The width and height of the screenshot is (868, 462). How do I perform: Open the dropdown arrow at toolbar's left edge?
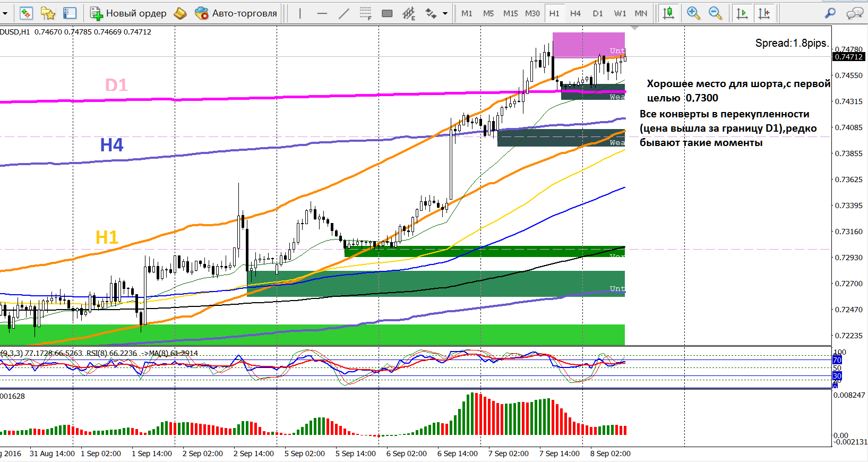4,13
